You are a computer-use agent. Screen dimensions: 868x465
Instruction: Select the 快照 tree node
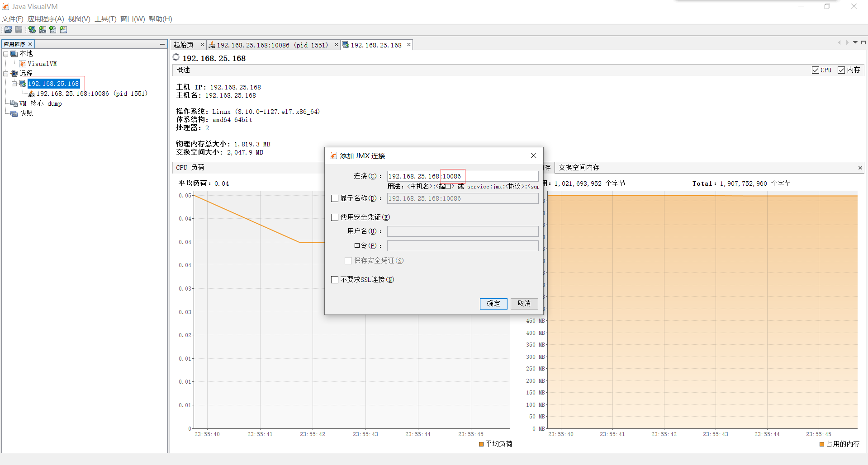pos(26,113)
